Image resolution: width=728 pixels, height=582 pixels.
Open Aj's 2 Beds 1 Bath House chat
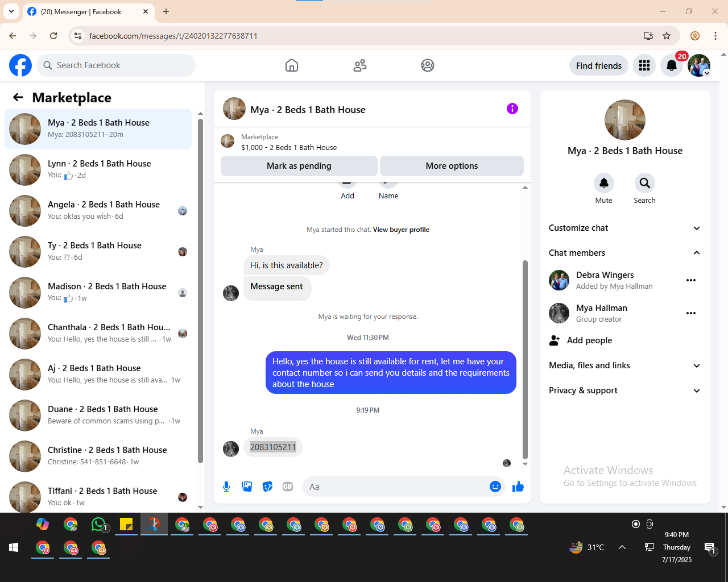pyautogui.click(x=98, y=375)
